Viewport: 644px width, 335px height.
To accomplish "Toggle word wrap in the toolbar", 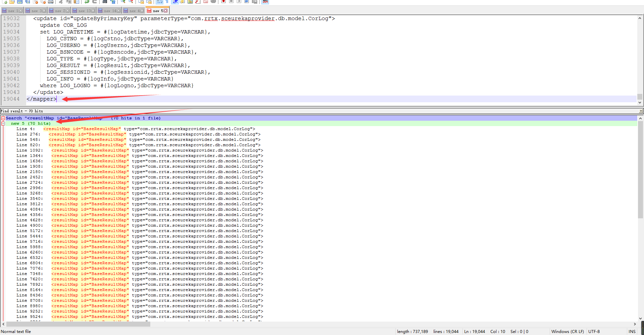I will point(159,2).
